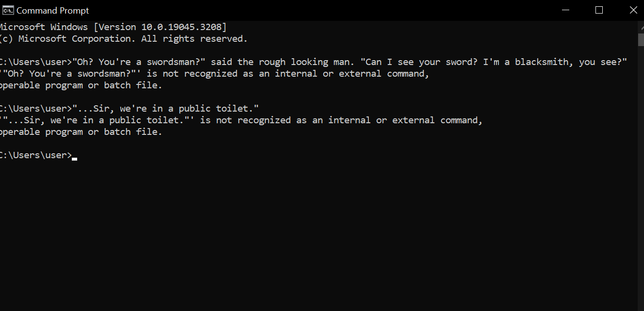Minimize the Command Prompt window
Viewport: 644px width, 311px height.
pos(565,10)
